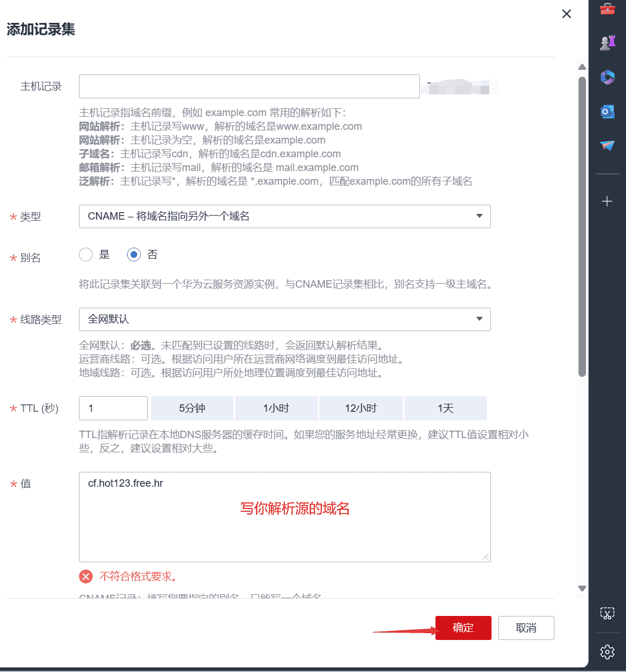Click the 值 text area containing cf.hot123.free.hr

click(x=285, y=517)
